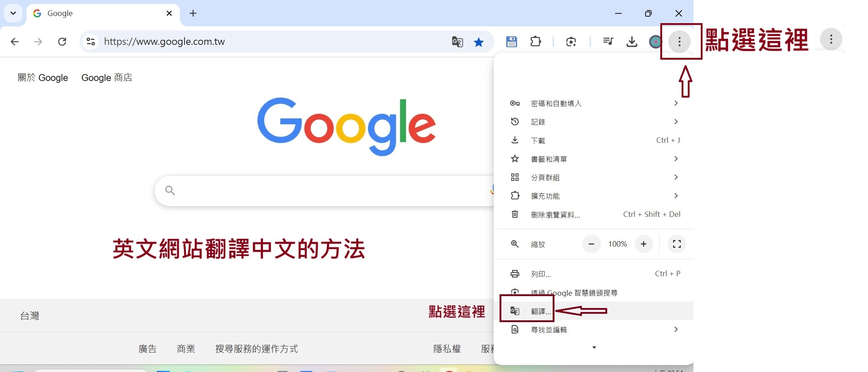Expand 書籤和清單 submenu chevron
This screenshot has height=372, width=868.
pos(676,159)
